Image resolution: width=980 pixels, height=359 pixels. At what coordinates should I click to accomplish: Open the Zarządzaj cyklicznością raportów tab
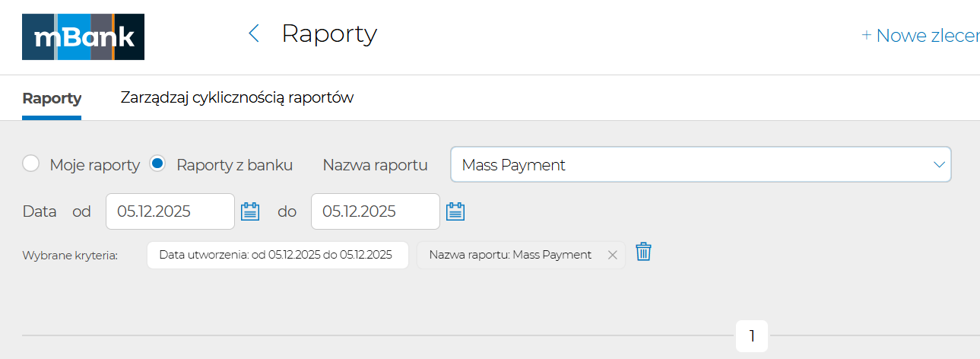pyautogui.click(x=237, y=97)
